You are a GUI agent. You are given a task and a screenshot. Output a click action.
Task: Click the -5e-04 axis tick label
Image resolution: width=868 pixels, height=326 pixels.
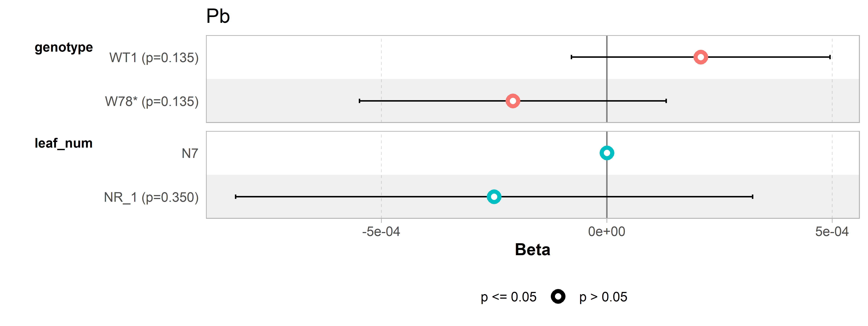pos(381,232)
